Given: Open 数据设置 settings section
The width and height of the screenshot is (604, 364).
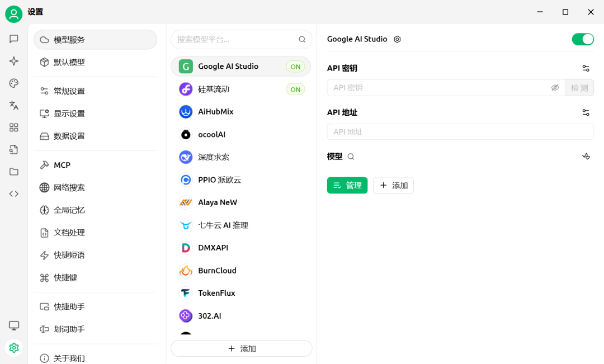Looking at the screenshot, I should [95, 136].
